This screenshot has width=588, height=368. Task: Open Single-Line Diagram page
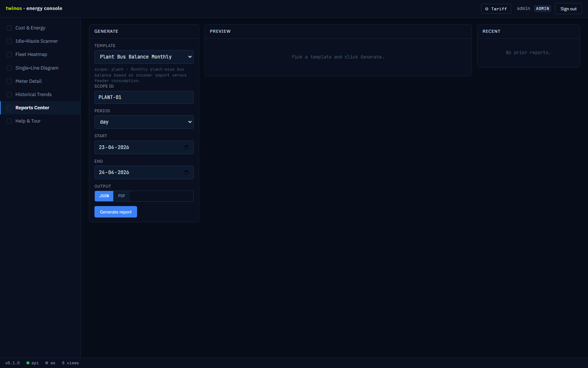coord(40,68)
